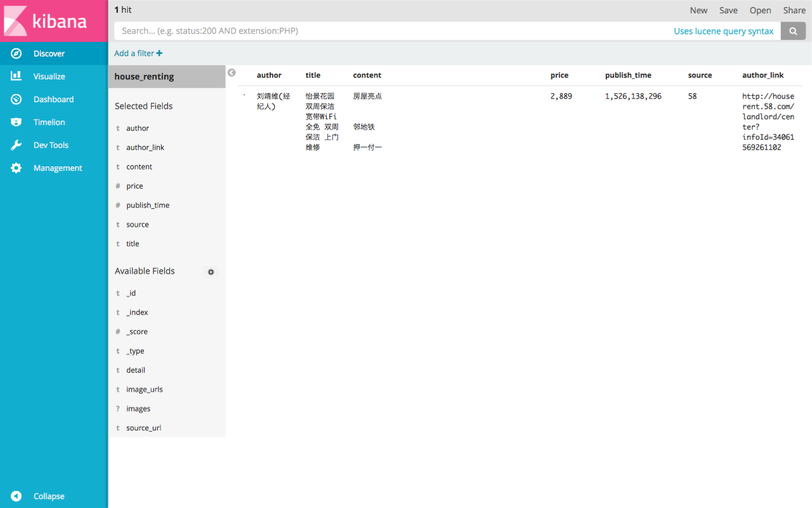Image resolution: width=812 pixels, height=508 pixels.
Task: Click the type icon beside the detail field
Action: click(x=118, y=370)
